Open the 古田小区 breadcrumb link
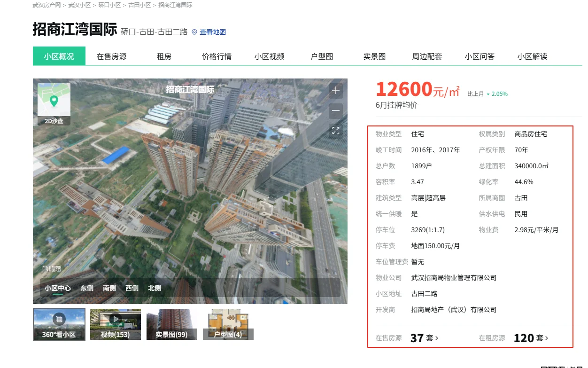The height and width of the screenshot is (368, 588). point(139,5)
